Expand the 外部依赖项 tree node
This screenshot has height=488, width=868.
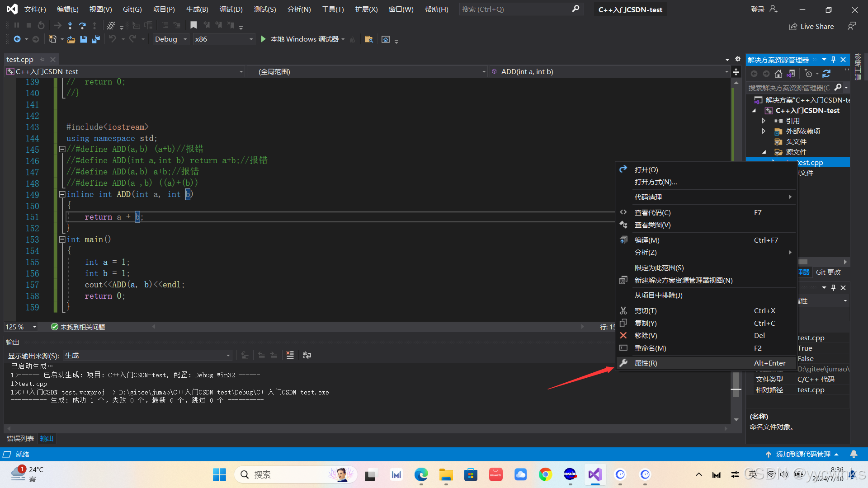(764, 131)
